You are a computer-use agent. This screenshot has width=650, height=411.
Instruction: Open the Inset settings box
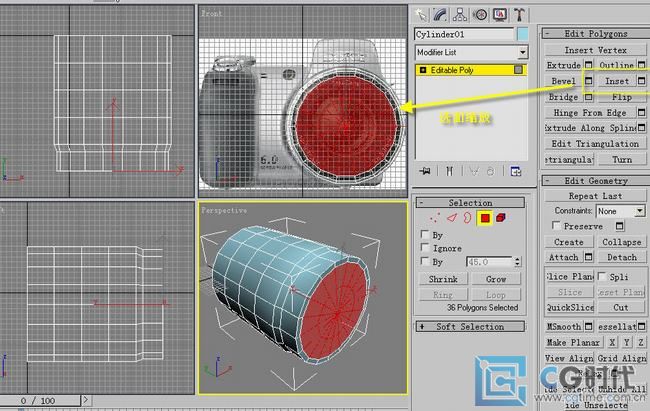(x=642, y=81)
